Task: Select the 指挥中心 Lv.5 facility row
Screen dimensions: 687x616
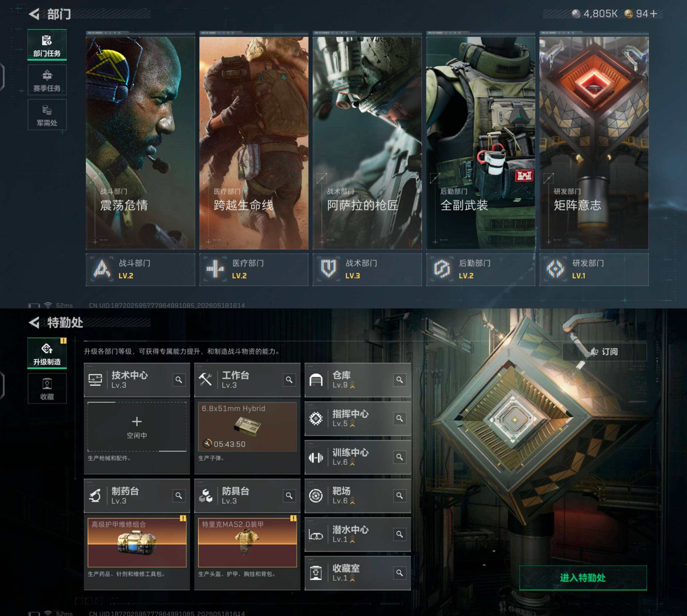Action: click(358, 419)
